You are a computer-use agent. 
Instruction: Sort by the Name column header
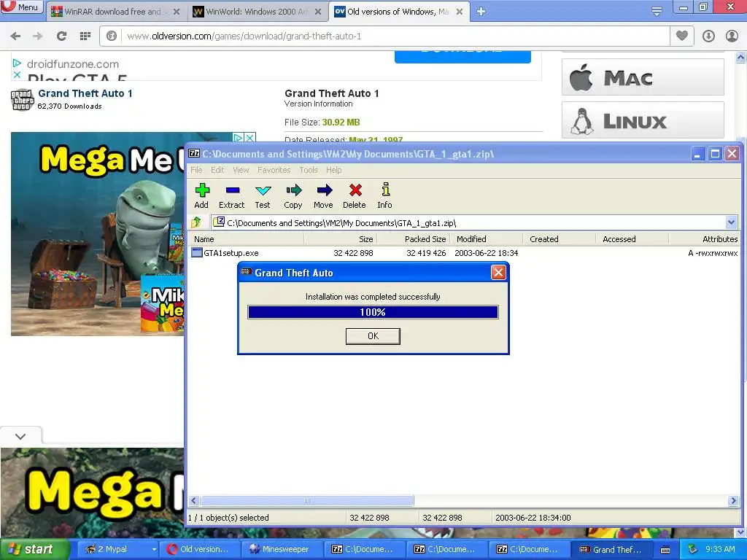click(246, 239)
